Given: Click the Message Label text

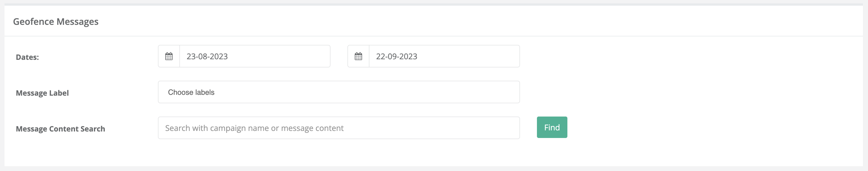Looking at the screenshot, I should (42, 93).
